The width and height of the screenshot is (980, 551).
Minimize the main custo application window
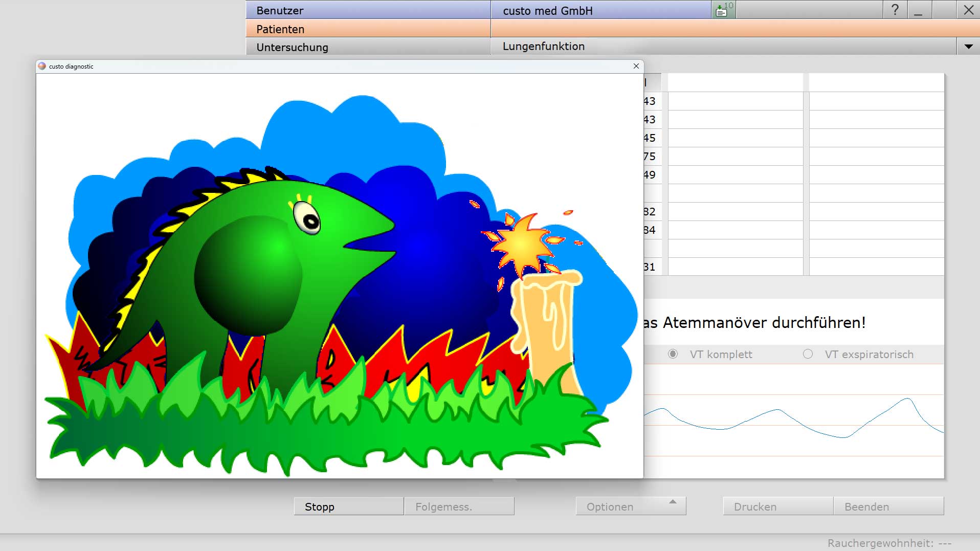click(919, 10)
